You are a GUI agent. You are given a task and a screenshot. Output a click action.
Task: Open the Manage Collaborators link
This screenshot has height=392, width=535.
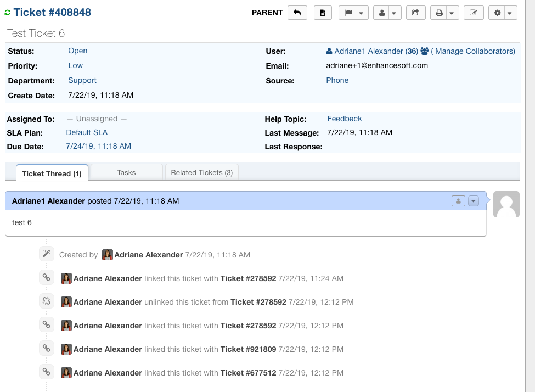click(x=472, y=51)
